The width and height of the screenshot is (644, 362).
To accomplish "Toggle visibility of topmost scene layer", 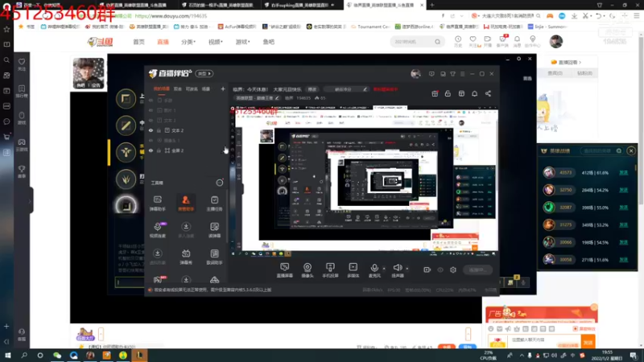I will (151, 100).
